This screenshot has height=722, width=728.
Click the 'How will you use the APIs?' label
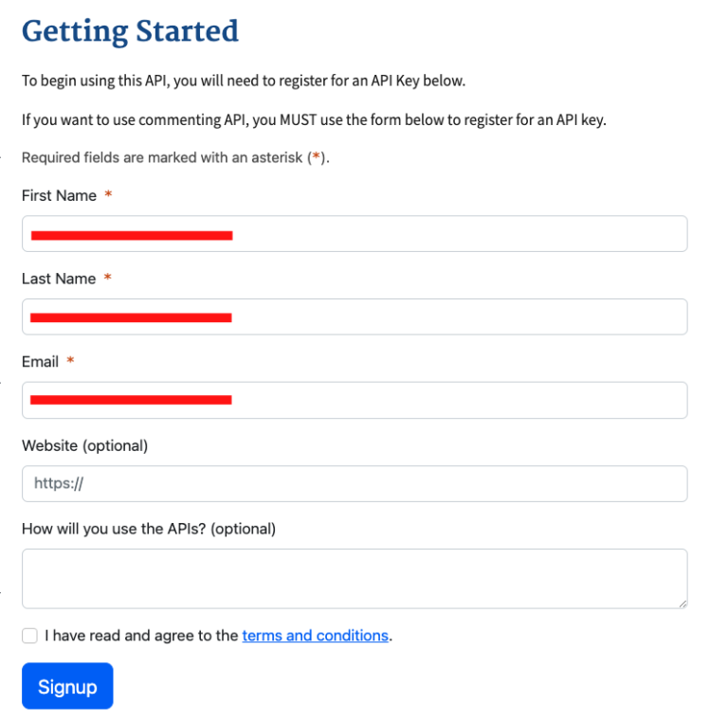(148, 529)
